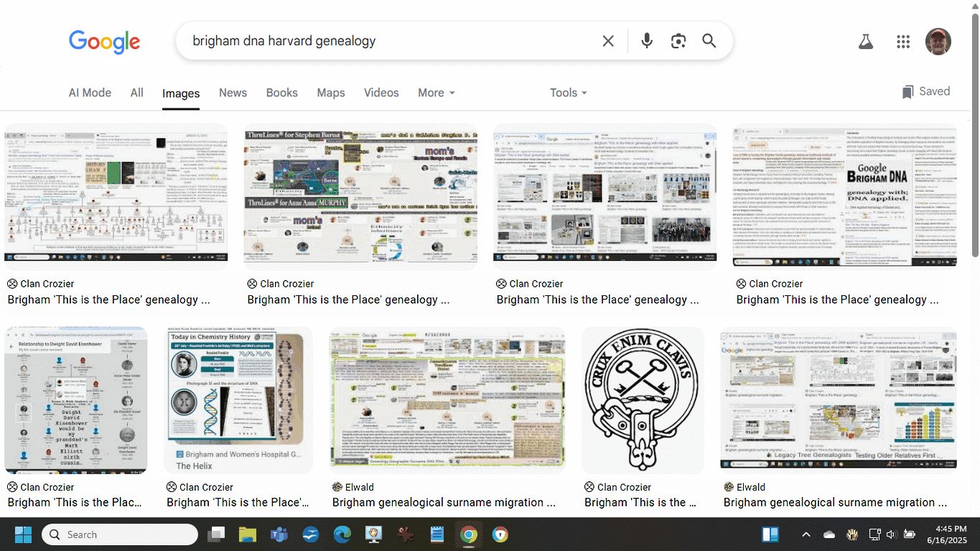Open Google Lens image search

click(x=678, y=41)
